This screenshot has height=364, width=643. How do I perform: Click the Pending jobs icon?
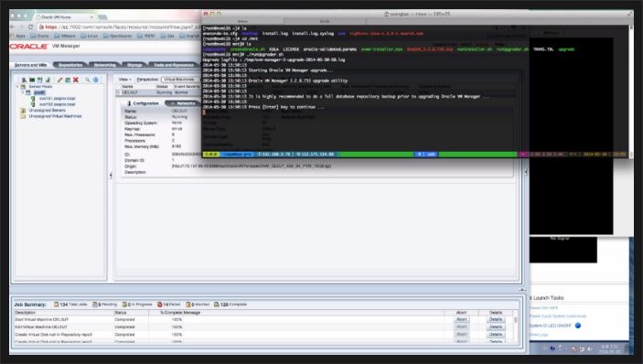(x=95, y=305)
